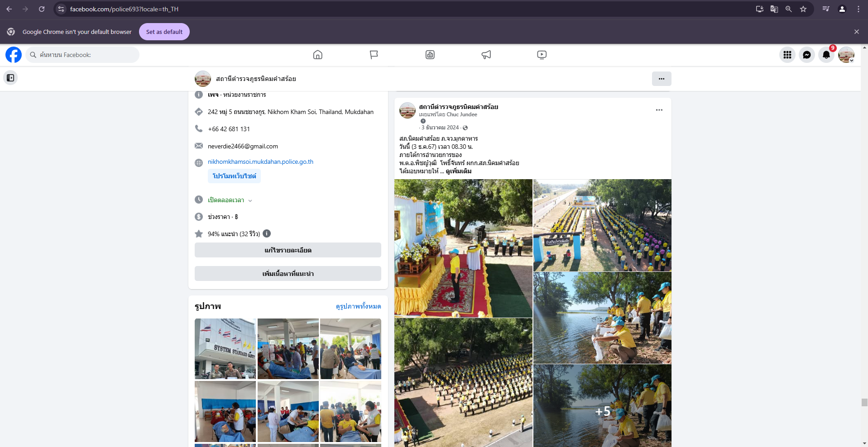Image resolution: width=868 pixels, height=447 pixels.
Task: Open the notifications bell
Action: (x=826, y=55)
